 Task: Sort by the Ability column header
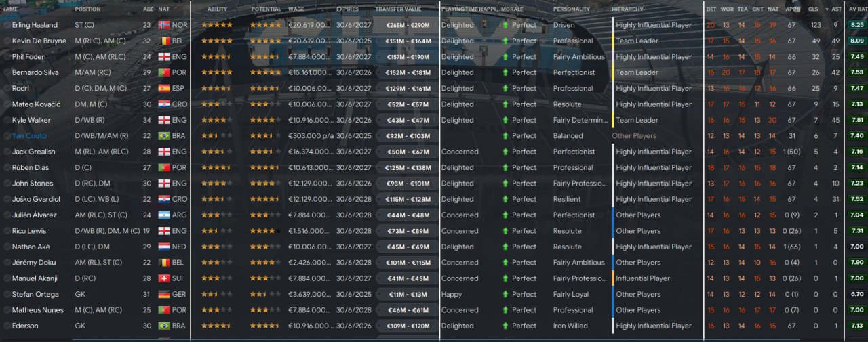click(x=217, y=9)
